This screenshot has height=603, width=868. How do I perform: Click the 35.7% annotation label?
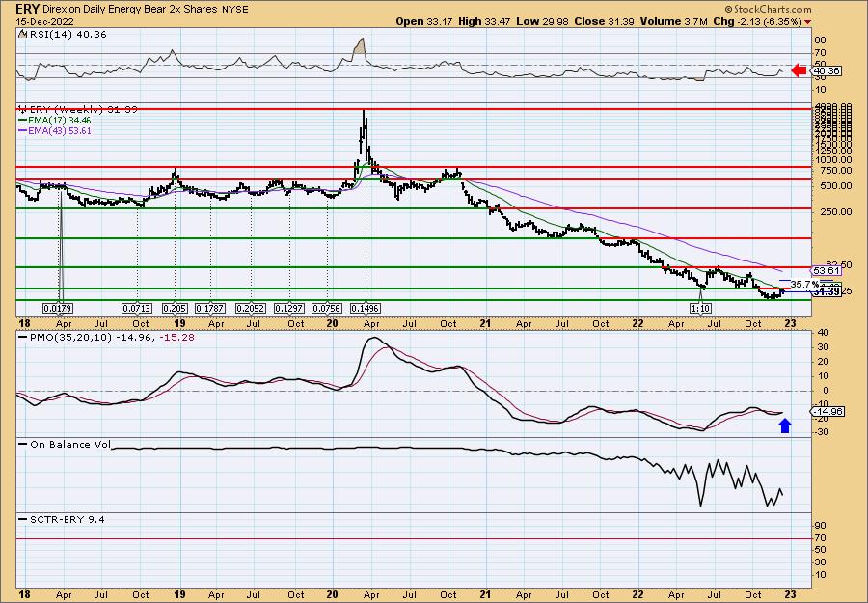tap(804, 284)
